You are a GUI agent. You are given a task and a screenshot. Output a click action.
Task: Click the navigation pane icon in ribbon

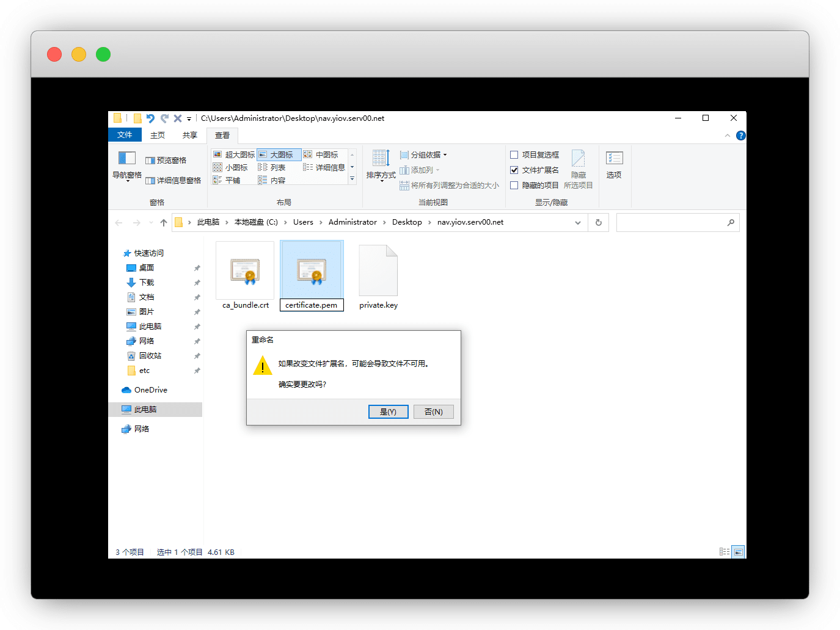click(x=127, y=159)
